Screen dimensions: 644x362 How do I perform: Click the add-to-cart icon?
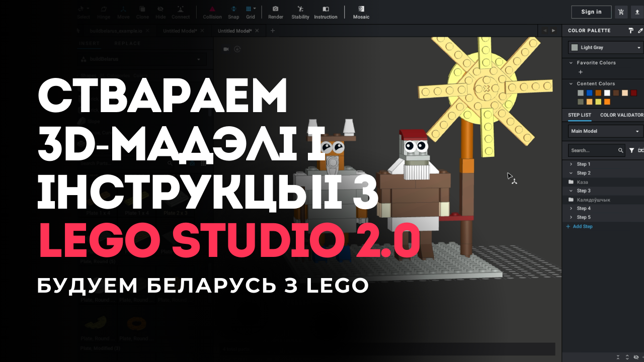621,12
